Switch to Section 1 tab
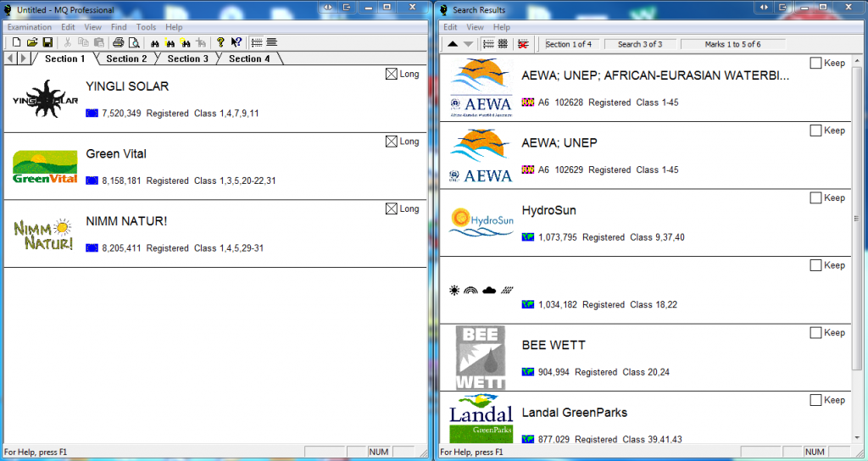Screen dimensions: 868x461 point(64,58)
